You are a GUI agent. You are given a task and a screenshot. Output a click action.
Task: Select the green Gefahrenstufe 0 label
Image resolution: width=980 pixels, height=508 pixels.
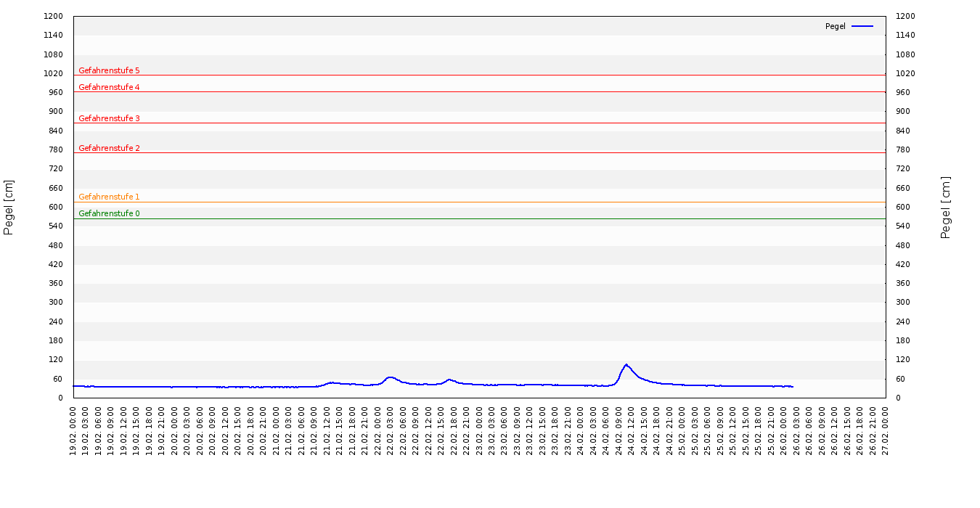coord(109,213)
